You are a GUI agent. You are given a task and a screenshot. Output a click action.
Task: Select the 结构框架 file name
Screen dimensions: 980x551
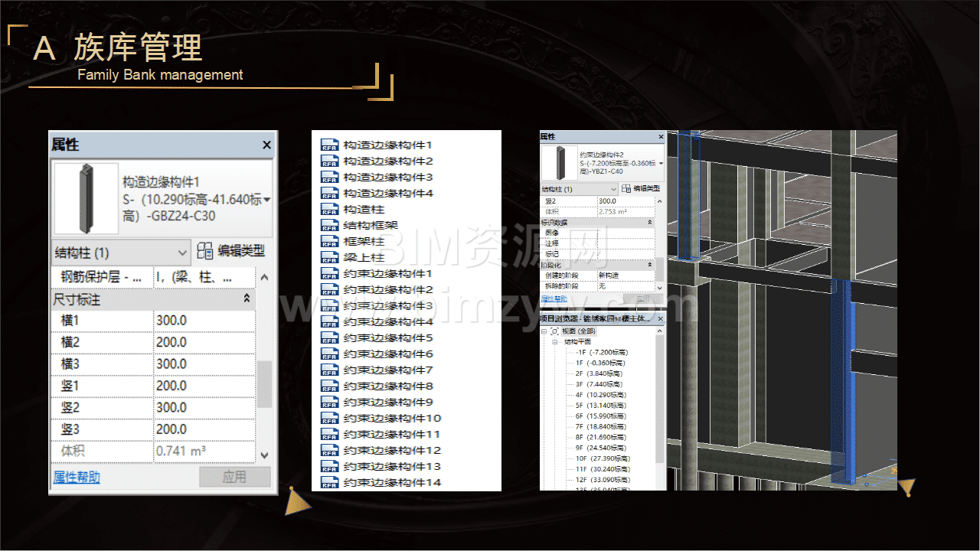click(x=371, y=225)
